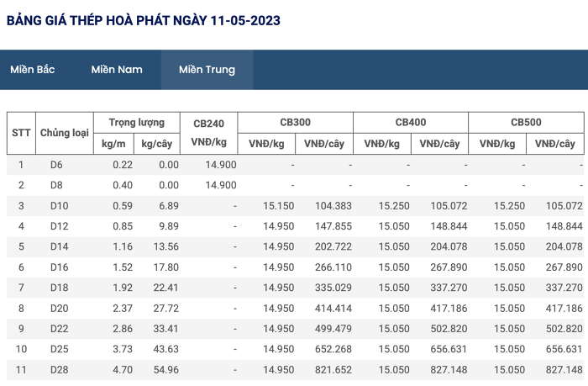Click the 821.652 value in D28 row

(x=333, y=370)
